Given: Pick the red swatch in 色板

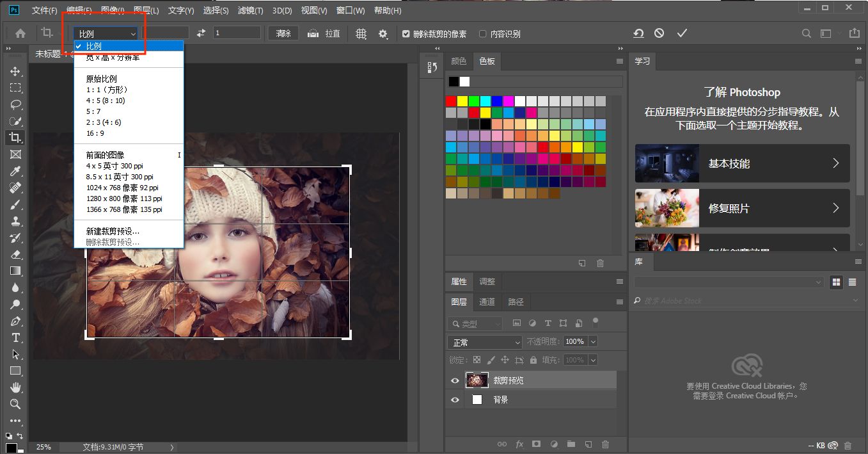Looking at the screenshot, I should pos(451,101).
